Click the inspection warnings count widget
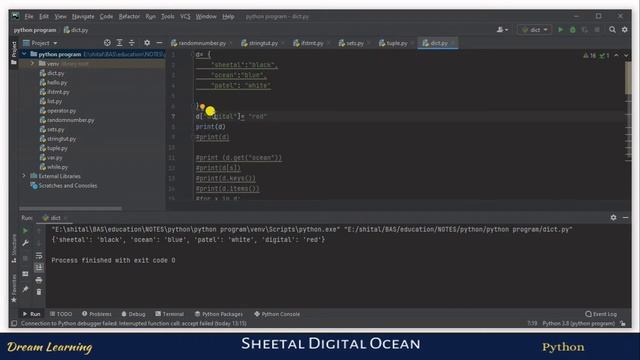The width and height of the screenshot is (640, 360). click(596, 56)
